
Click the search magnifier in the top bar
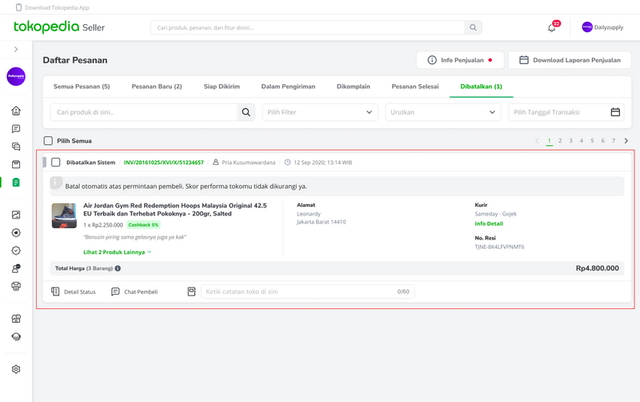pyautogui.click(x=473, y=28)
